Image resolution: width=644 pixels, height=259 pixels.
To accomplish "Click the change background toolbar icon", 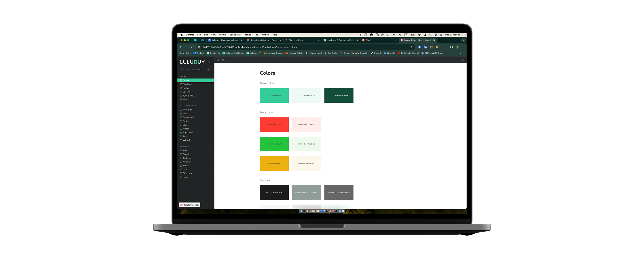I will point(218,60).
